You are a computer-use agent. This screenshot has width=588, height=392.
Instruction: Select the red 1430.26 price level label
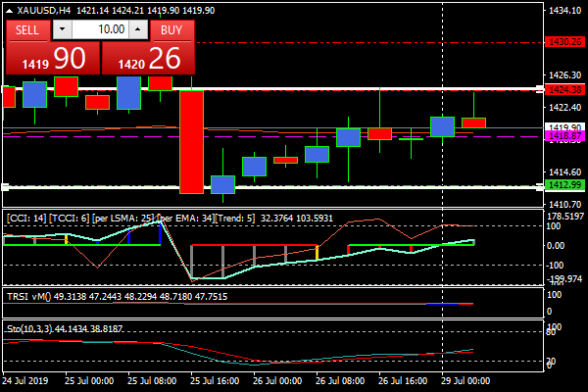tap(565, 42)
